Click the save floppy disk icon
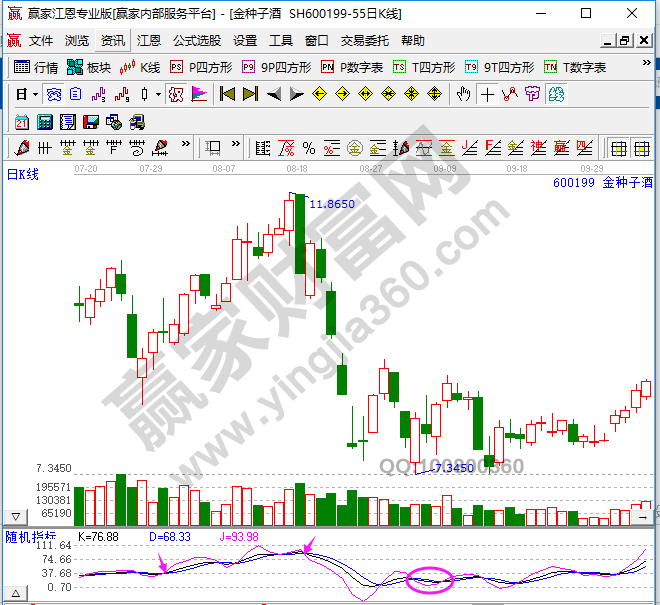 (91, 121)
